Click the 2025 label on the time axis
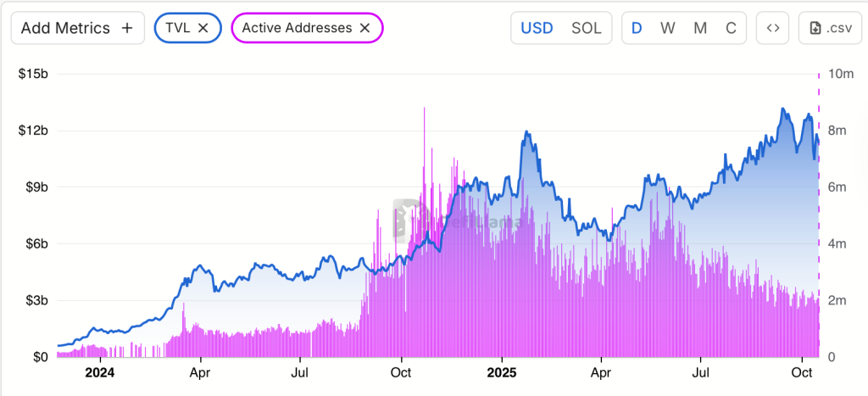 point(503,371)
